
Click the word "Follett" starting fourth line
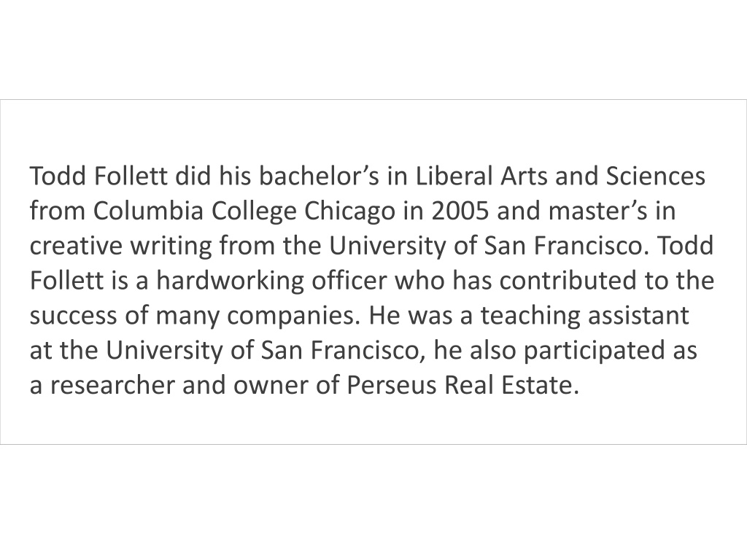click(x=66, y=281)
